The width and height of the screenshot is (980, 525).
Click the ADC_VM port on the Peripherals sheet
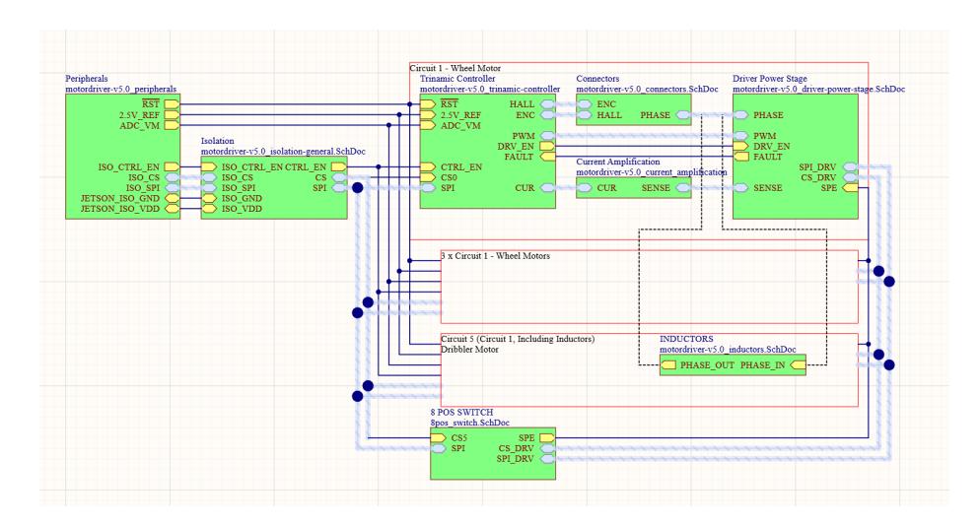pos(172,125)
